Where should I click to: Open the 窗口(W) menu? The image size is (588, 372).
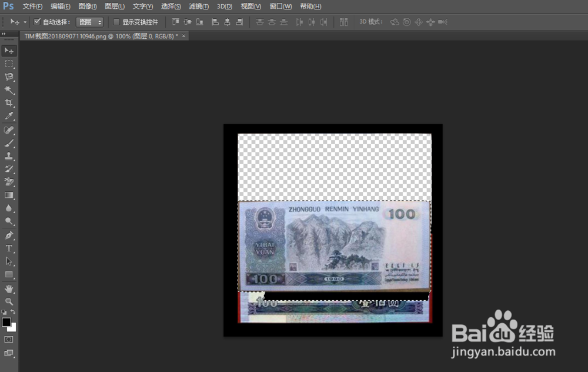click(281, 6)
